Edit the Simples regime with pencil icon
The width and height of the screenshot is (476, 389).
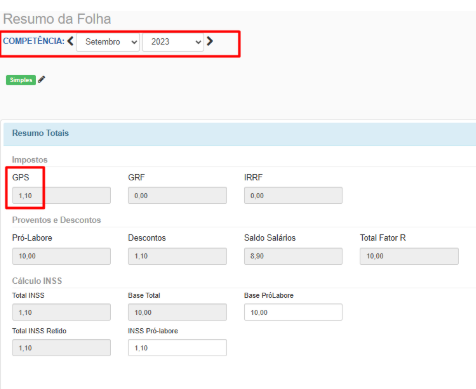point(41,80)
